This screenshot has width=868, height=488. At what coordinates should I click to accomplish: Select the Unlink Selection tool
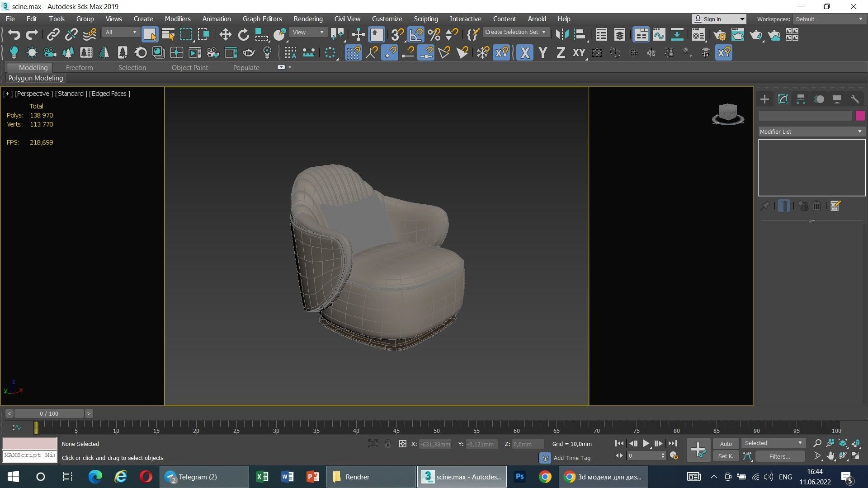click(x=71, y=35)
